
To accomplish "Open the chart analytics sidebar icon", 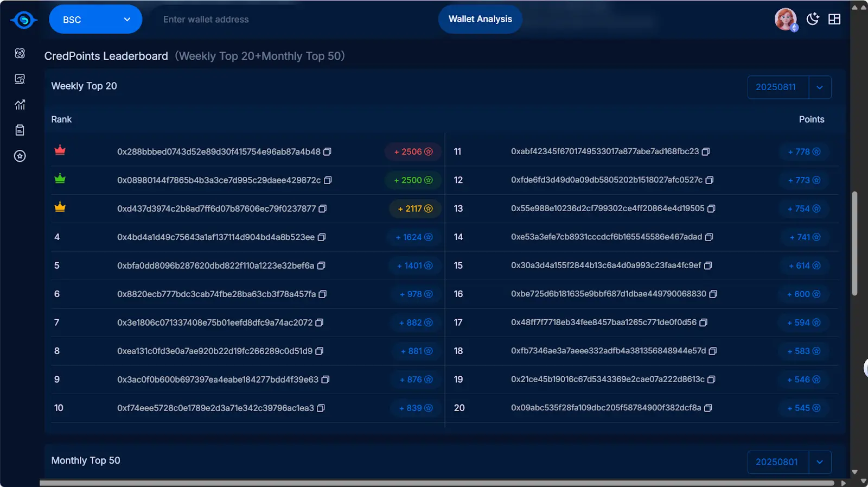I will pos(20,105).
